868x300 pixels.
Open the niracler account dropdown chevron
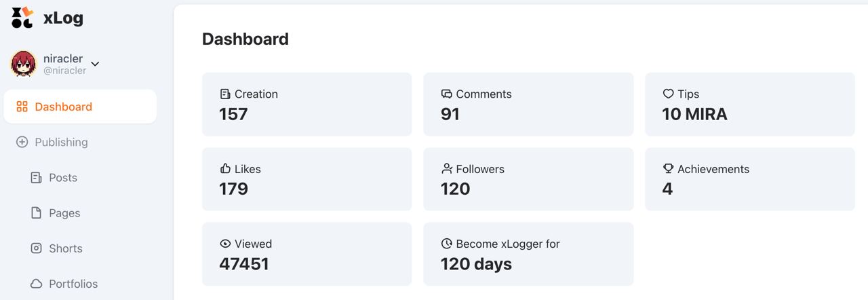tap(95, 64)
